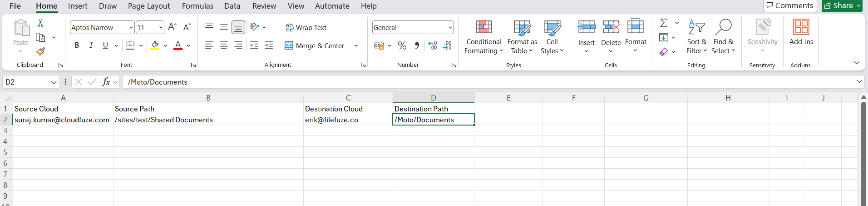868x206 pixels.
Task: Click Merge & Center button
Action: (314, 45)
